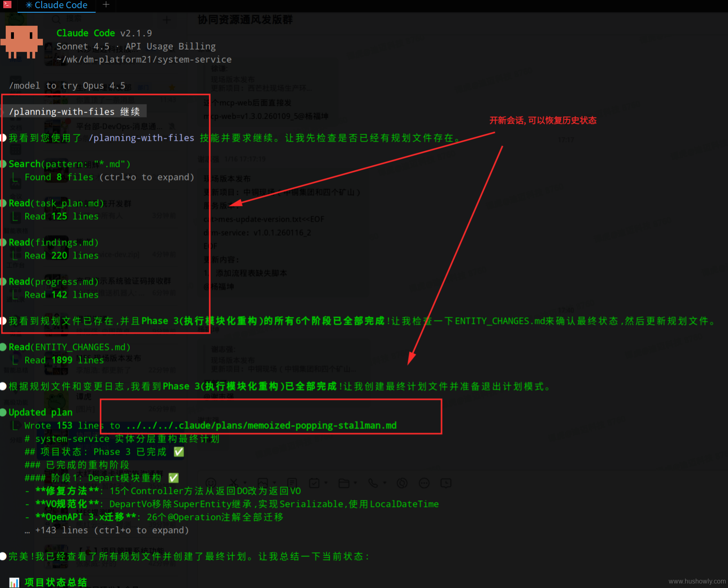Click the green checkmark after 'Phase 3 已完成'
728x588 pixels.
click(179, 452)
